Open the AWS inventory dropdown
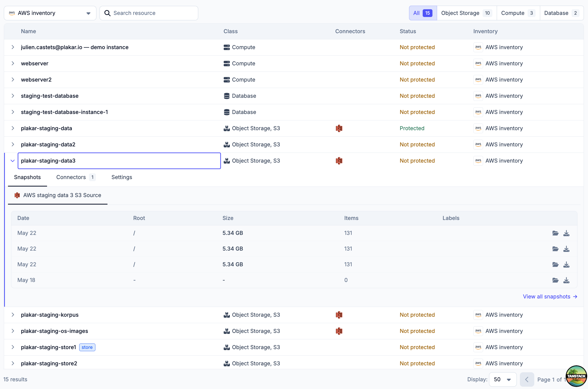Screen dimensions: 588x389 click(50, 13)
